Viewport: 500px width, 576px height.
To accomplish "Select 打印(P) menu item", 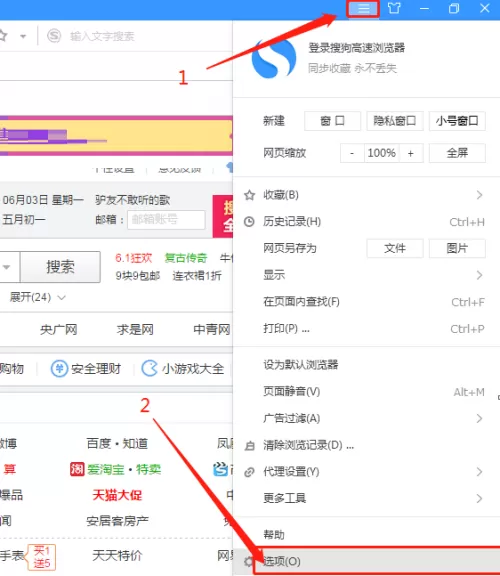I will pyautogui.click(x=366, y=328).
